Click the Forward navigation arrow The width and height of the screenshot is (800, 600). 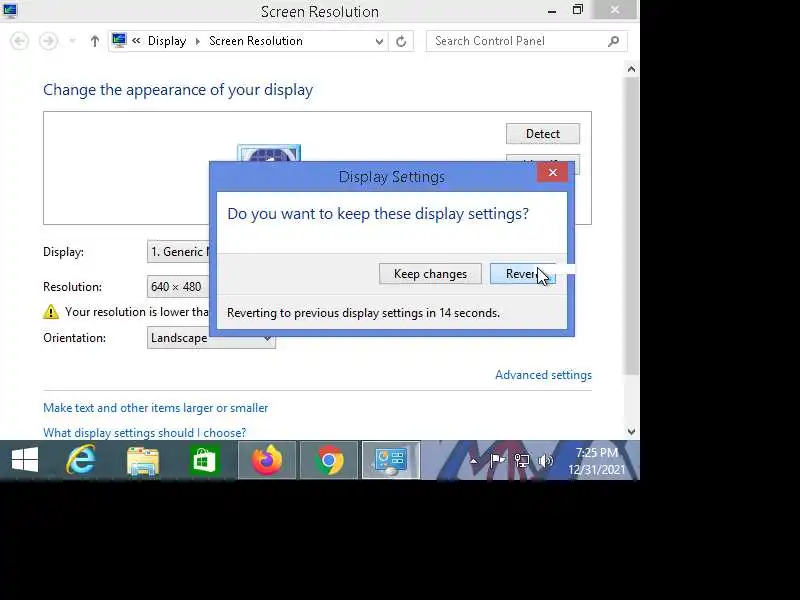point(48,41)
